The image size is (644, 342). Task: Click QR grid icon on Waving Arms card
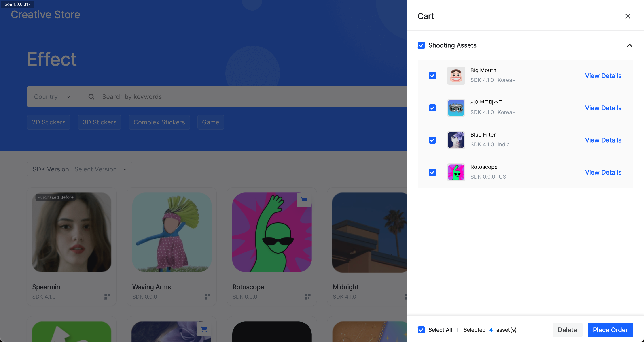point(208,297)
